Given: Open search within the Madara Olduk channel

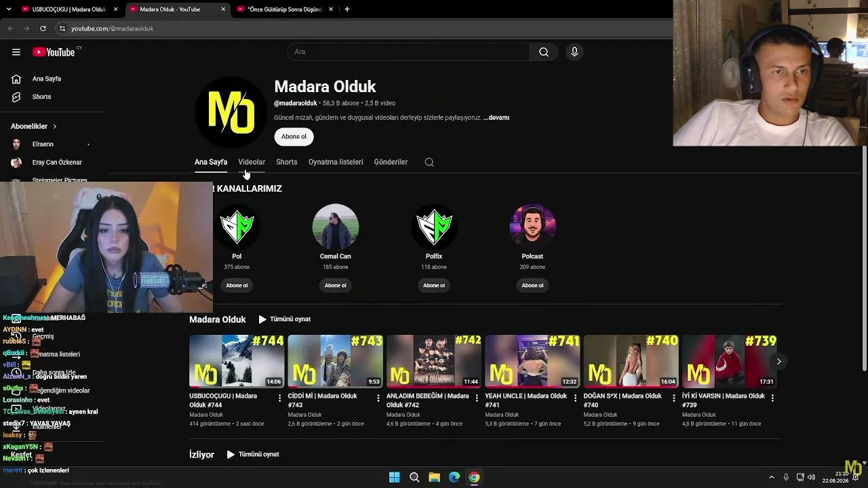Looking at the screenshot, I should click(x=429, y=162).
